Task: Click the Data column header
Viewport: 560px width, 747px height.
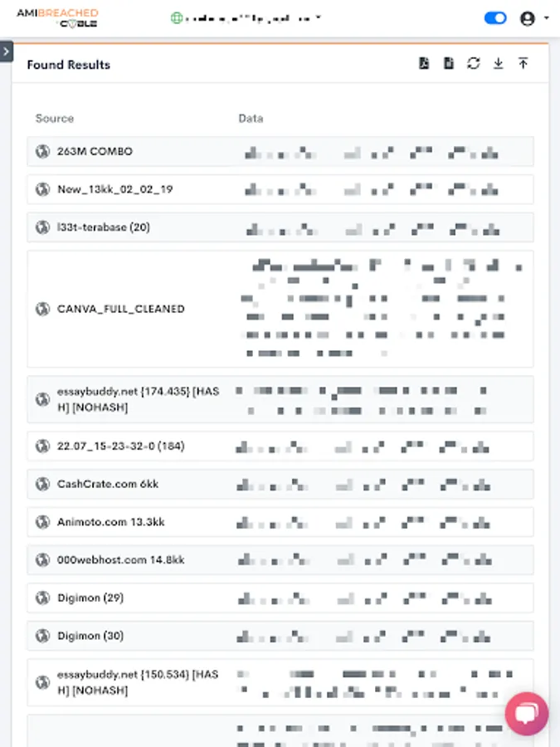Action: tap(251, 119)
